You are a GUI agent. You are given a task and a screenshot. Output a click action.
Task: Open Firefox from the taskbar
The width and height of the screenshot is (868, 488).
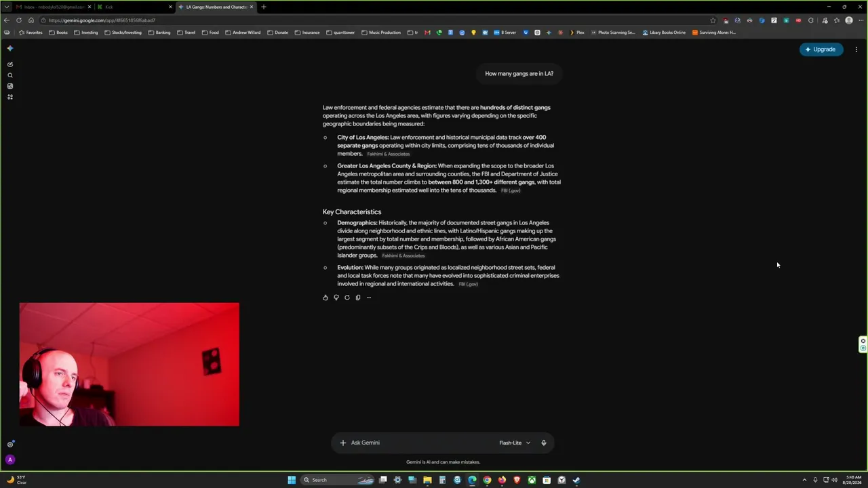point(502,480)
